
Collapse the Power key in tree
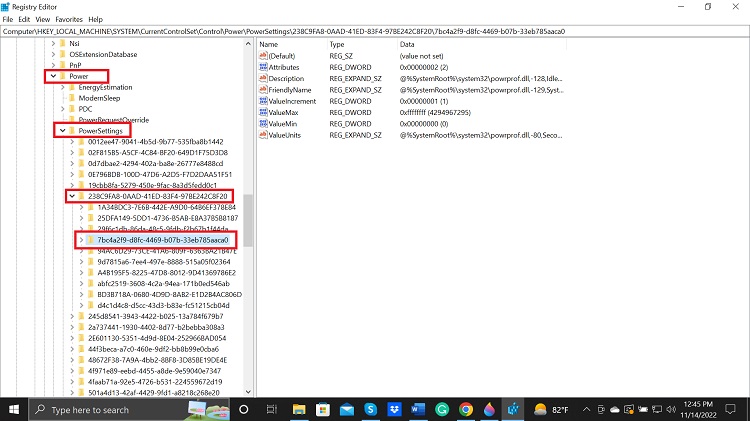tap(52, 76)
